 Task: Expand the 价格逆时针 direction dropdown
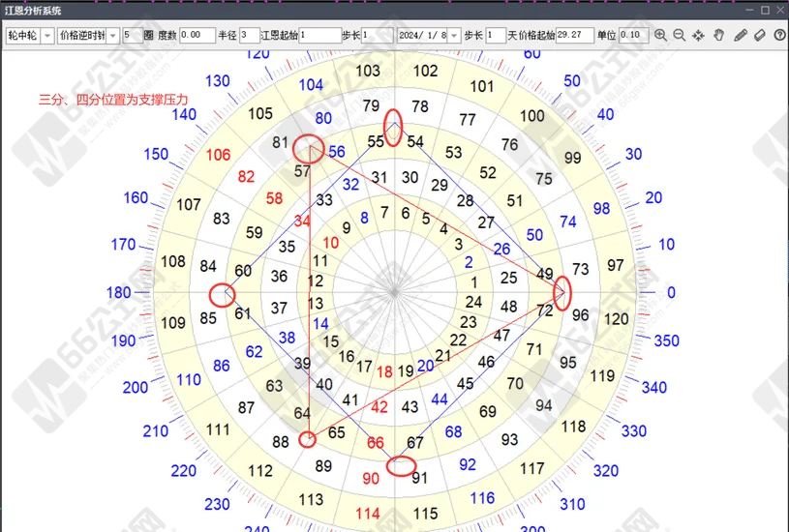(113, 35)
